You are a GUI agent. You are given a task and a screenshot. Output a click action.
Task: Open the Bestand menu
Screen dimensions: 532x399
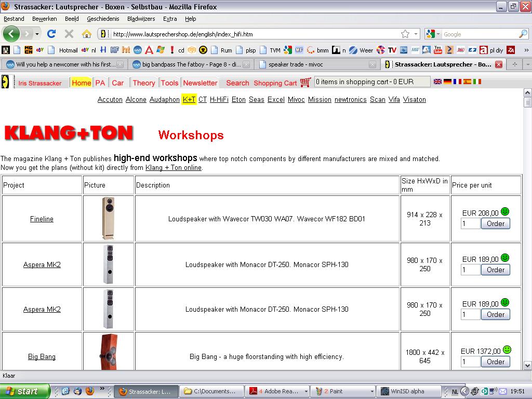tap(14, 19)
